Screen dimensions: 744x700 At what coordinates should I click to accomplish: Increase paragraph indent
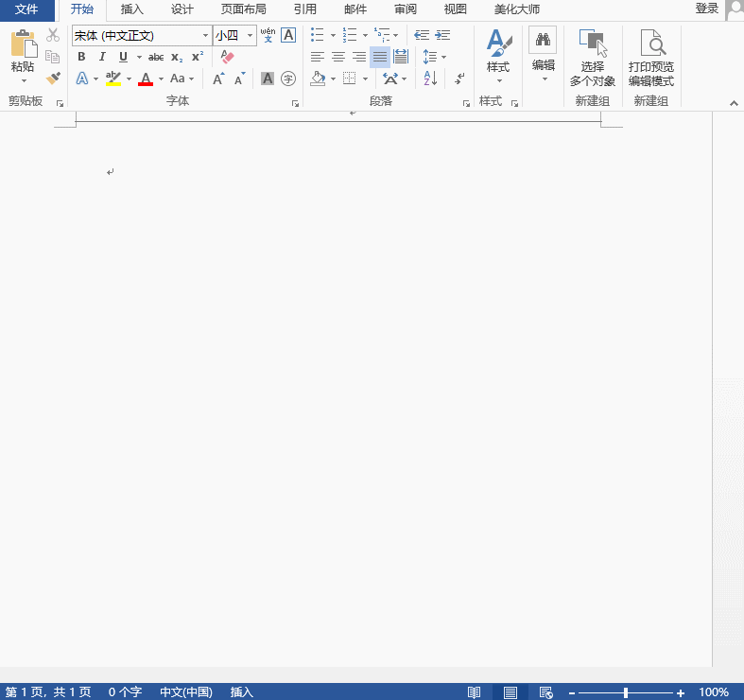(x=442, y=35)
